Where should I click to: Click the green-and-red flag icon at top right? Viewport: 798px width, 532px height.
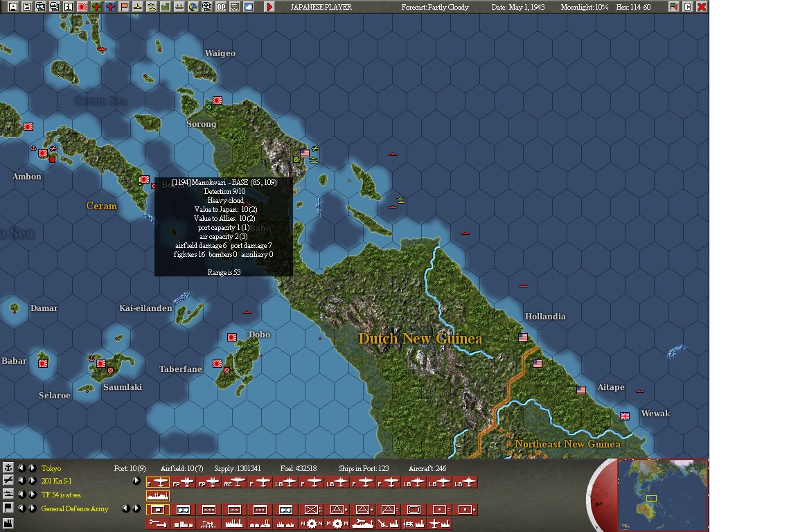pyautogui.click(x=674, y=7)
